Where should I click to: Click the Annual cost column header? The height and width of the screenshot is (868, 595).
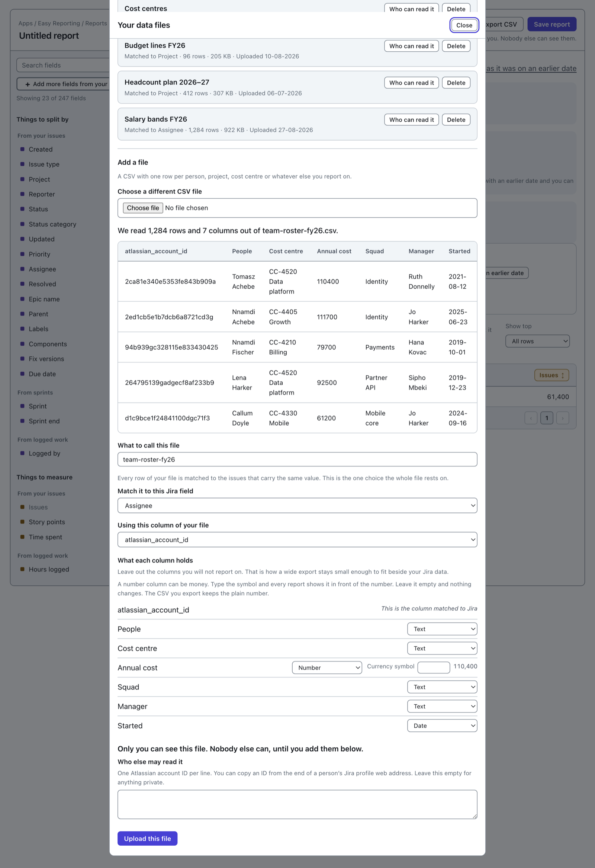(x=334, y=251)
